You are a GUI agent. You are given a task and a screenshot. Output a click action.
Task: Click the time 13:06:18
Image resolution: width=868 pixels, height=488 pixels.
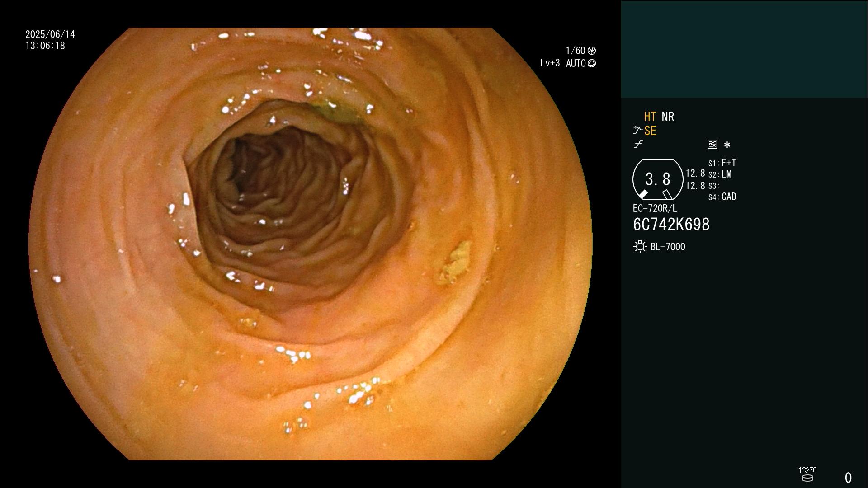(x=45, y=46)
